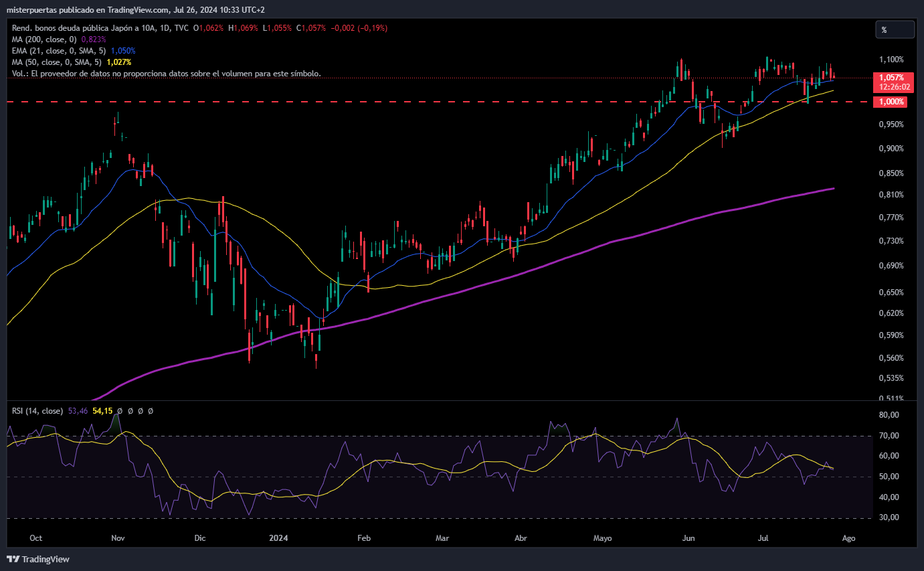Click the TradingView logo at bottom left
This screenshot has width=924, height=571.
[38, 559]
